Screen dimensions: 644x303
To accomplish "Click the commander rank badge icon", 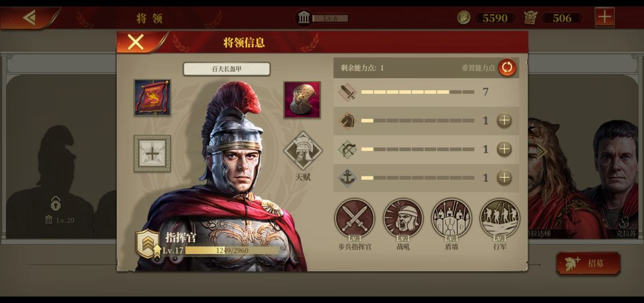I will tap(147, 243).
